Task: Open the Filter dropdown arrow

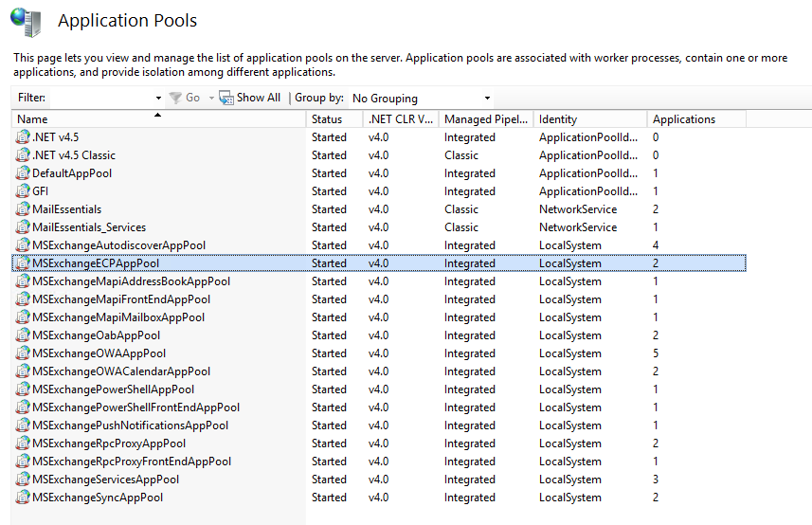Action: point(158,98)
